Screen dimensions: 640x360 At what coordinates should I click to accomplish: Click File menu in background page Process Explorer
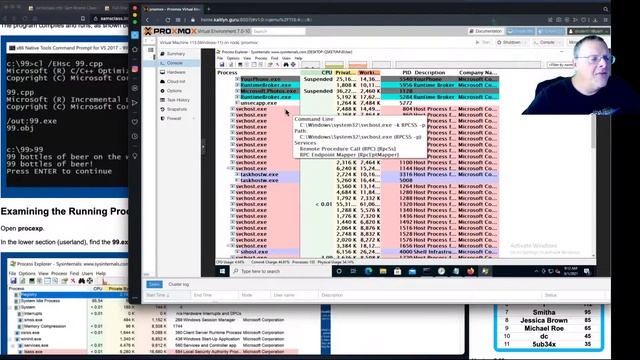[x=12, y=273]
